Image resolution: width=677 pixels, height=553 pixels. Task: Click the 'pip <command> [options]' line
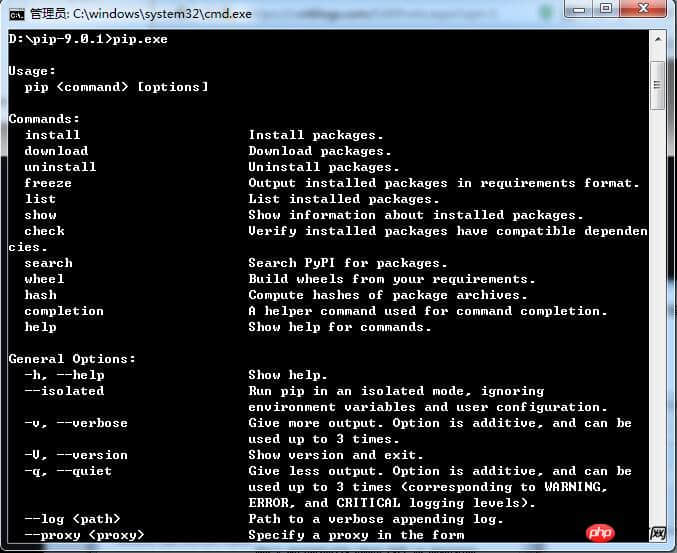tap(117, 87)
